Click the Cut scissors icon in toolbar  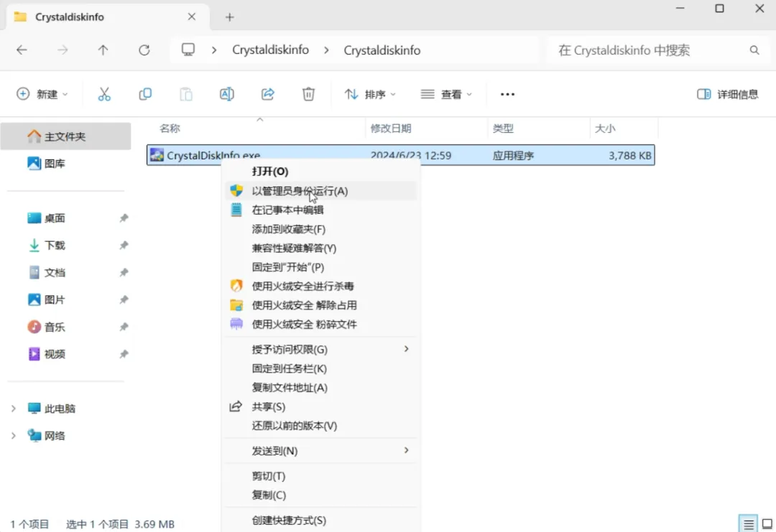[104, 94]
